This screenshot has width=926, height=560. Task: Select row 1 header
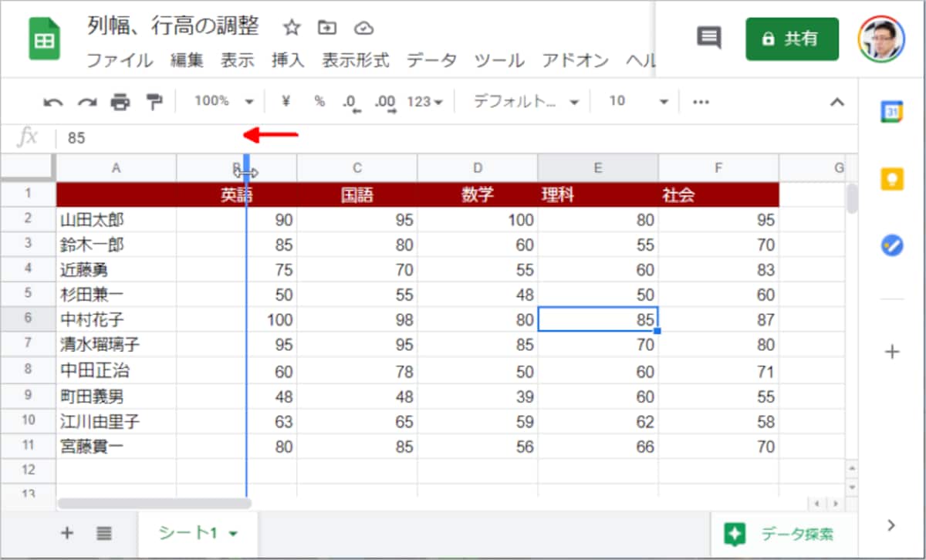pos(28,194)
